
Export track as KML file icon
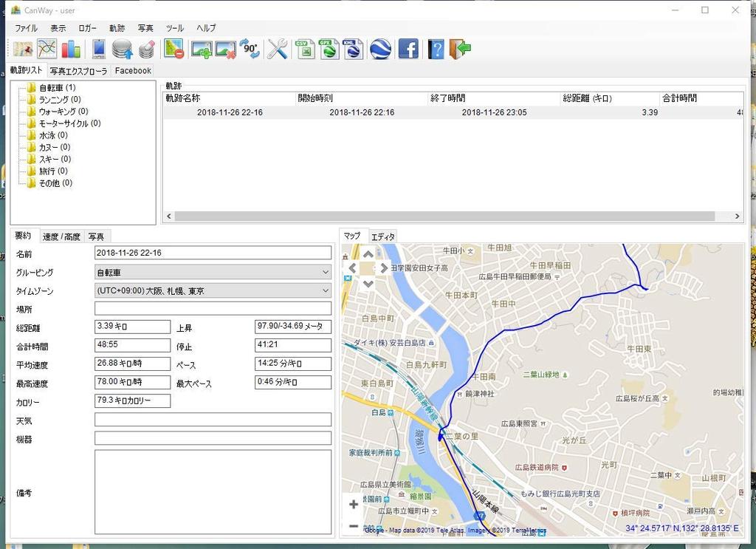tap(353, 50)
